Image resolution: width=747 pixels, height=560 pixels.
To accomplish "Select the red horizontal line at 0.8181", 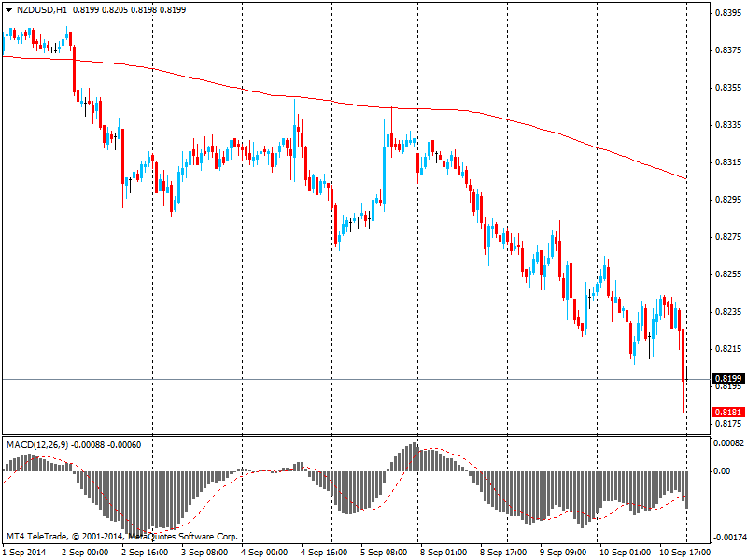I will (280, 412).
